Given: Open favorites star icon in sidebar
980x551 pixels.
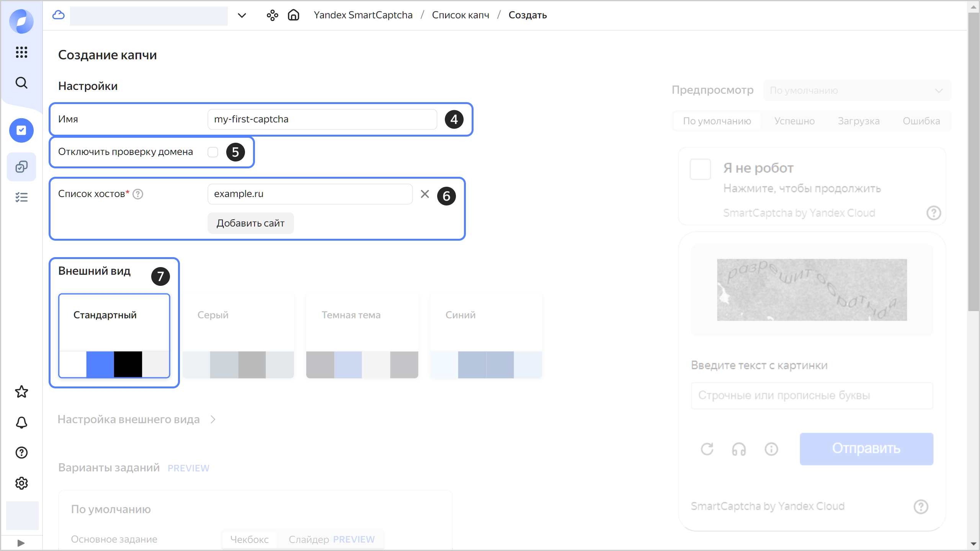Looking at the screenshot, I should [x=21, y=392].
